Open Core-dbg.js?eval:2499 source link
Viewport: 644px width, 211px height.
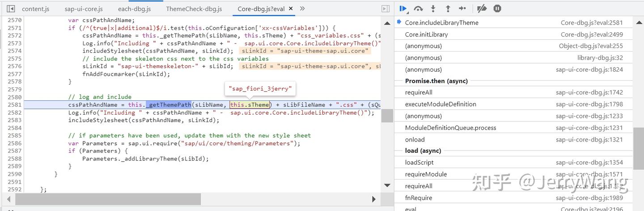592,34
